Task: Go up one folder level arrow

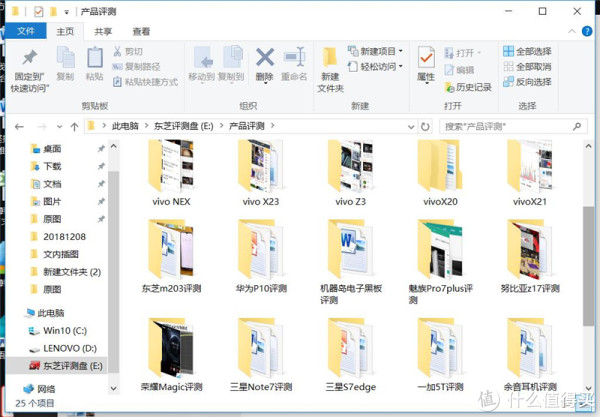Action: [75, 127]
